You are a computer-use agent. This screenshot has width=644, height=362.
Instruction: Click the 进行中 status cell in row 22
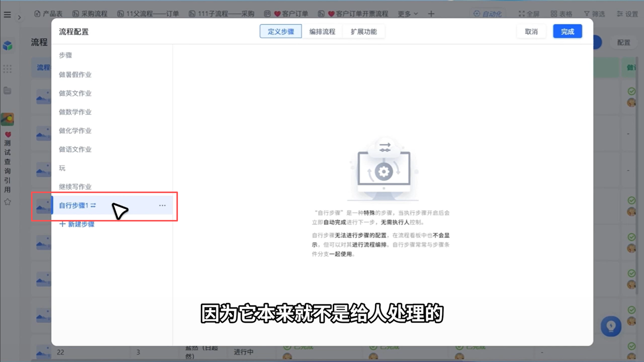coord(243,352)
